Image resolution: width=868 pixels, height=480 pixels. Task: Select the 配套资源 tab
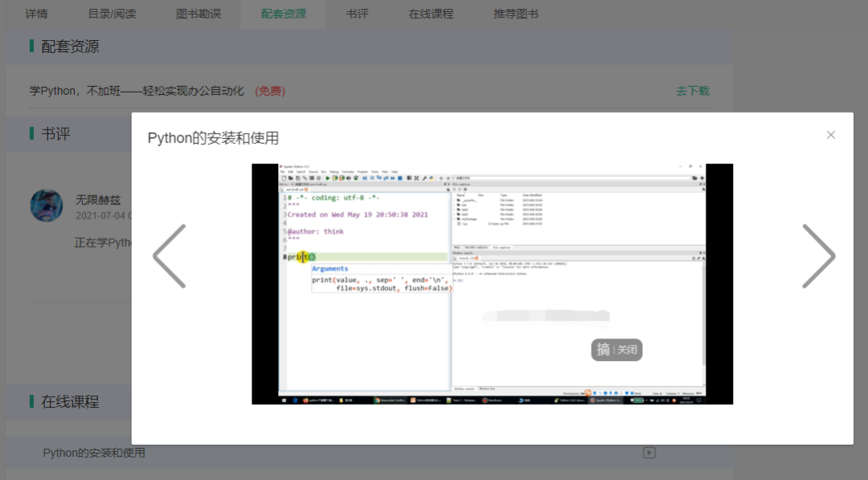(x=284, y=14)
